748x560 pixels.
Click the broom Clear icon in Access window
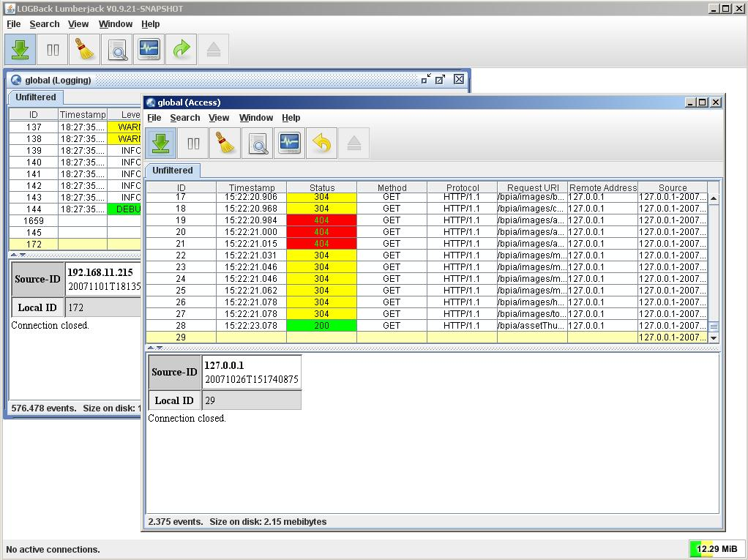[225, 143]
